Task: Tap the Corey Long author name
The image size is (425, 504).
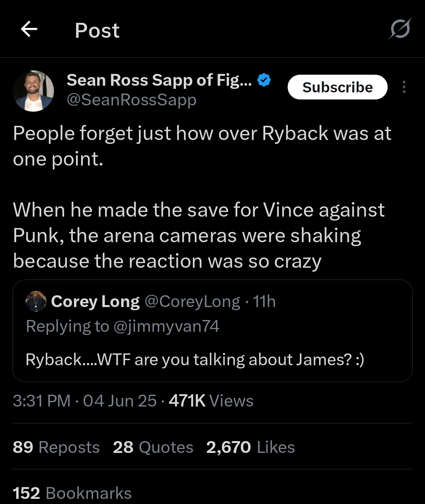Action: [x=95, y=302]
